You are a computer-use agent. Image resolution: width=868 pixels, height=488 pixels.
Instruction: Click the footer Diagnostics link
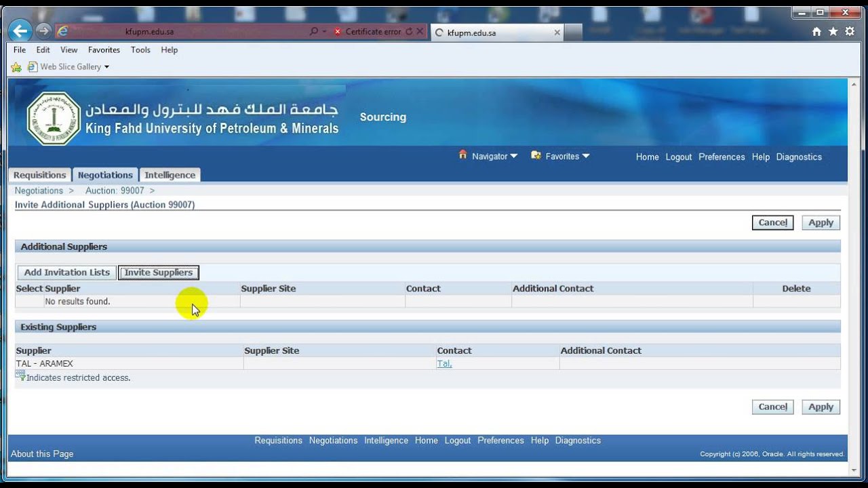(x=578, y=441)
